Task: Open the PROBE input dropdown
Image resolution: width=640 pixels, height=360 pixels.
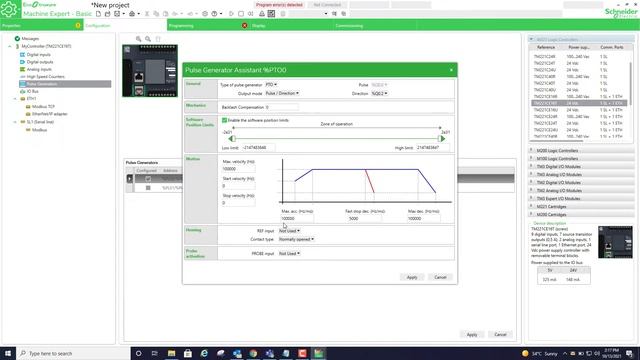Action: click(x=289, y=253)
